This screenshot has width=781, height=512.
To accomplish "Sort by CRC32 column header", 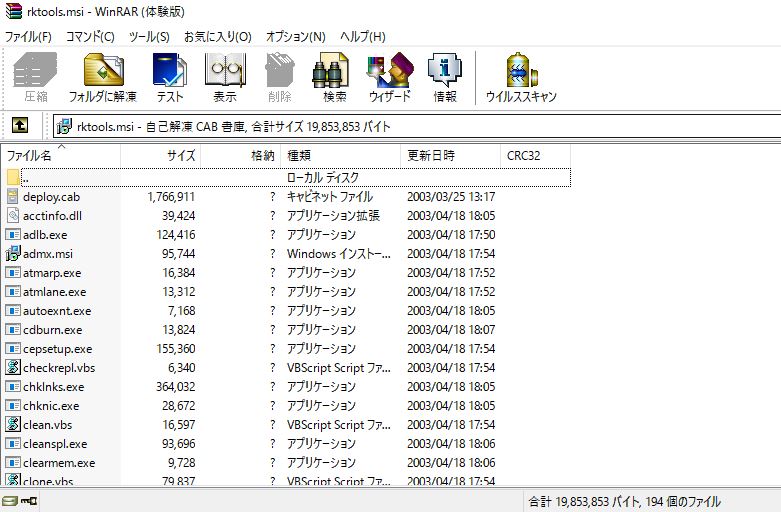I will (535, 155).
